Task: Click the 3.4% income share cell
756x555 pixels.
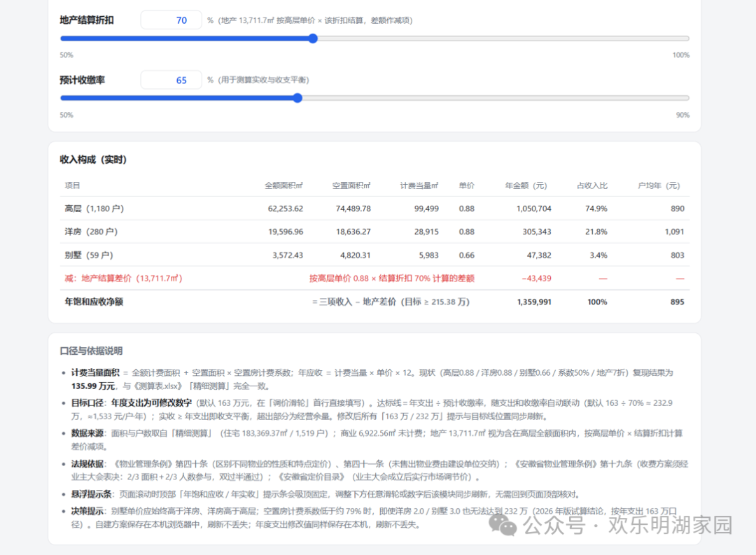Action: [598, 255]
